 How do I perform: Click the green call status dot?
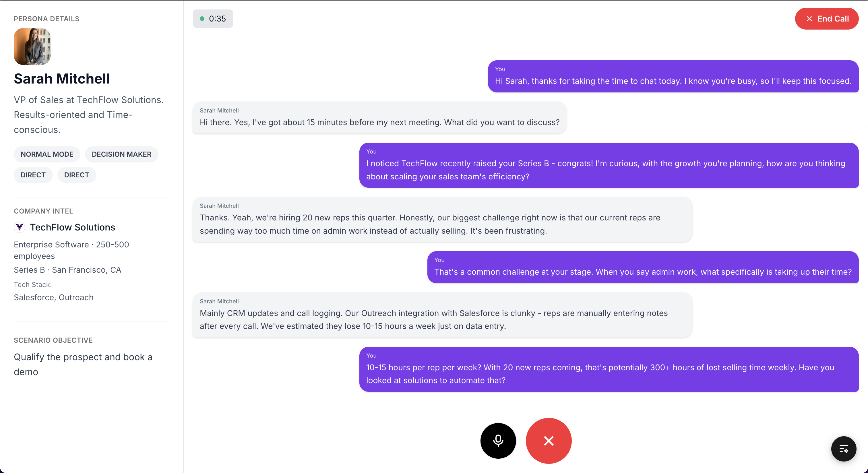[x=203, y=19]
